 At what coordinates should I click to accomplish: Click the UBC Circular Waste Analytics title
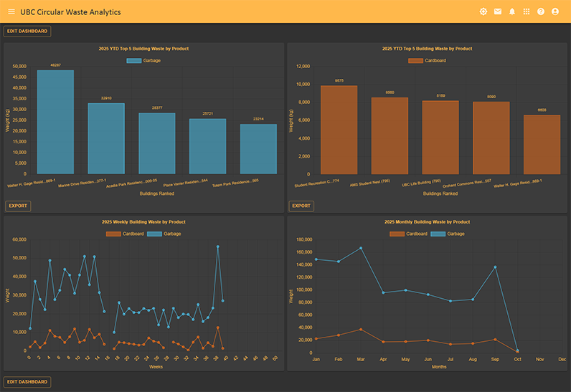tap(70, 12)
